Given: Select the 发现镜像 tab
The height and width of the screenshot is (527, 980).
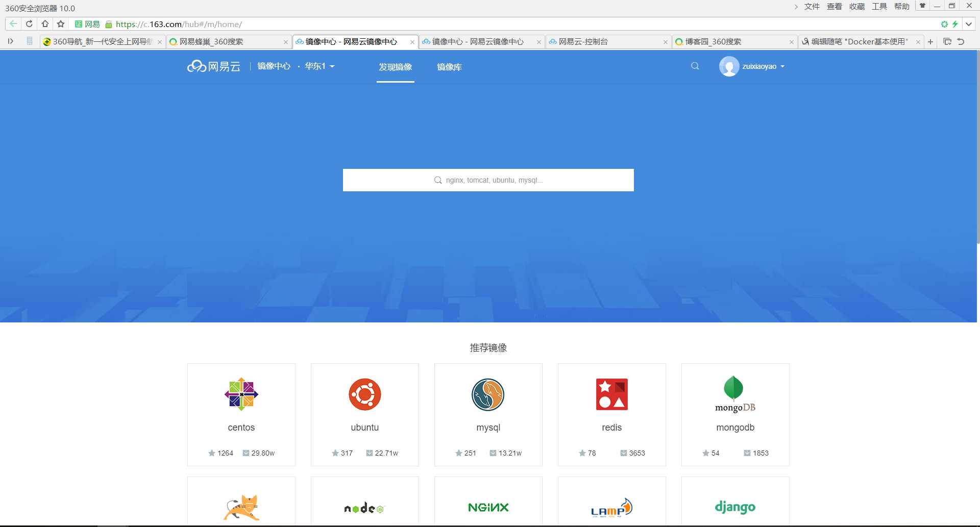Looking at the screenshot, I should click(395, 67).
